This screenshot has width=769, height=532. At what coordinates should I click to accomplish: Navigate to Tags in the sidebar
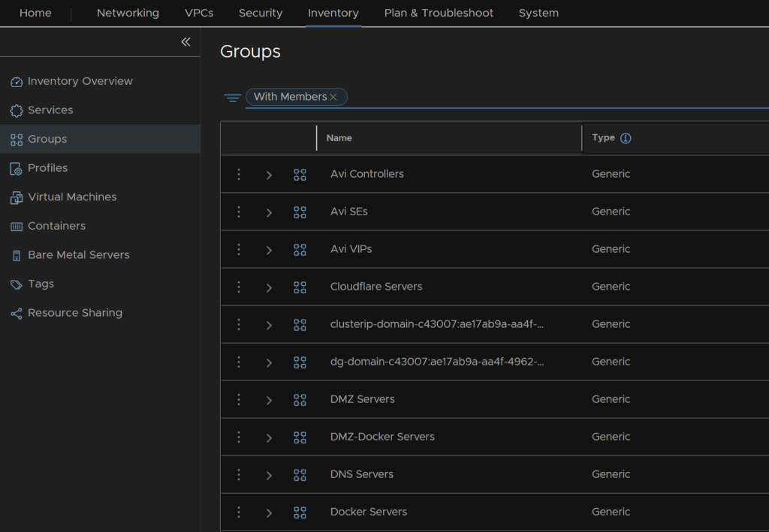coord(41,284)
